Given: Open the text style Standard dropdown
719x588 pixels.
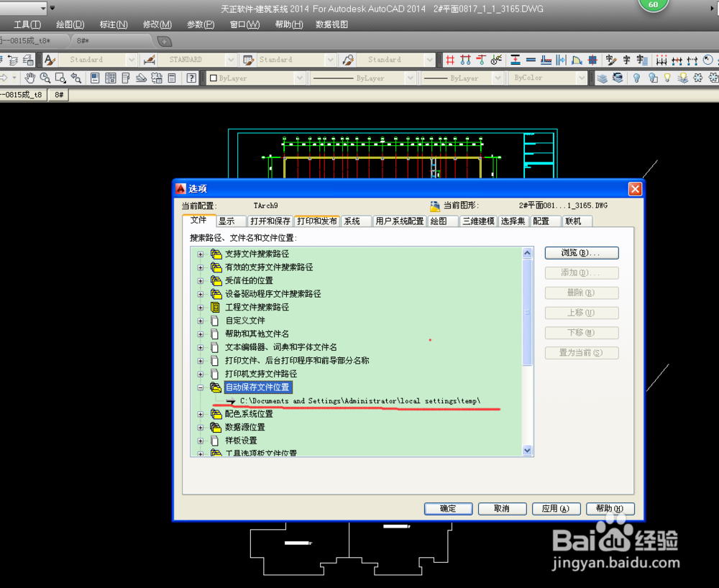Looking at the screenshot, I should pos(132,60).
